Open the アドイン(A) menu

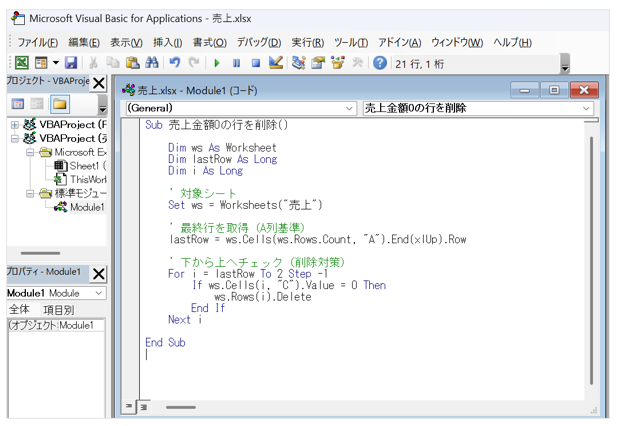pyautogui.click(x=400, y=43)
